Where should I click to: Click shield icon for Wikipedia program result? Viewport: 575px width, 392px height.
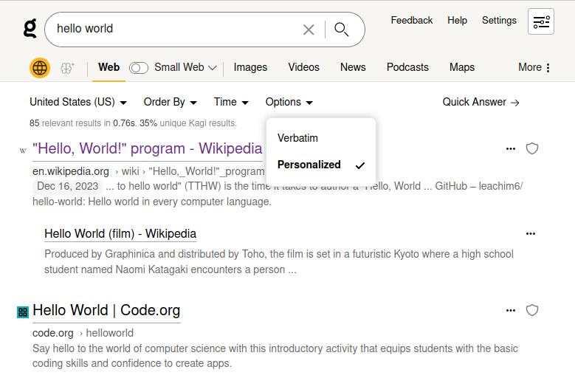(x=532, y=148)
